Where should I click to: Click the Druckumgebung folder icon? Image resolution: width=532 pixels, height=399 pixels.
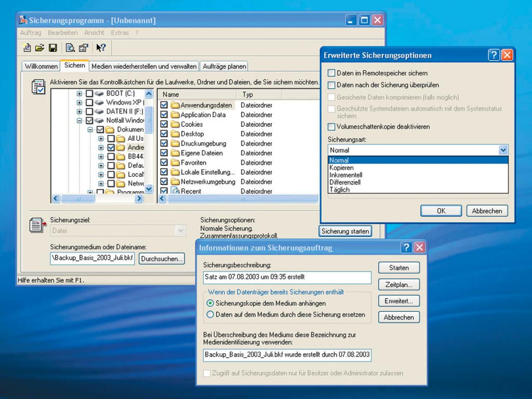point(175,143)
